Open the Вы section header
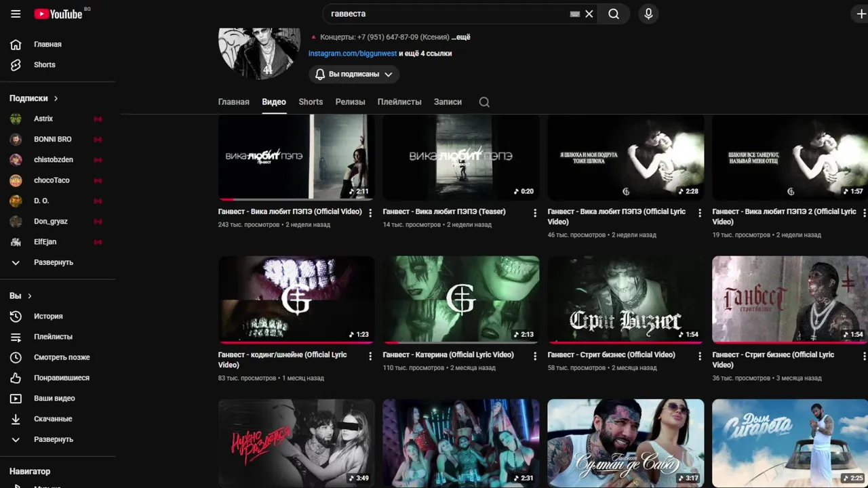The width and height of the screenshot is (868, 488). [20, 296]
